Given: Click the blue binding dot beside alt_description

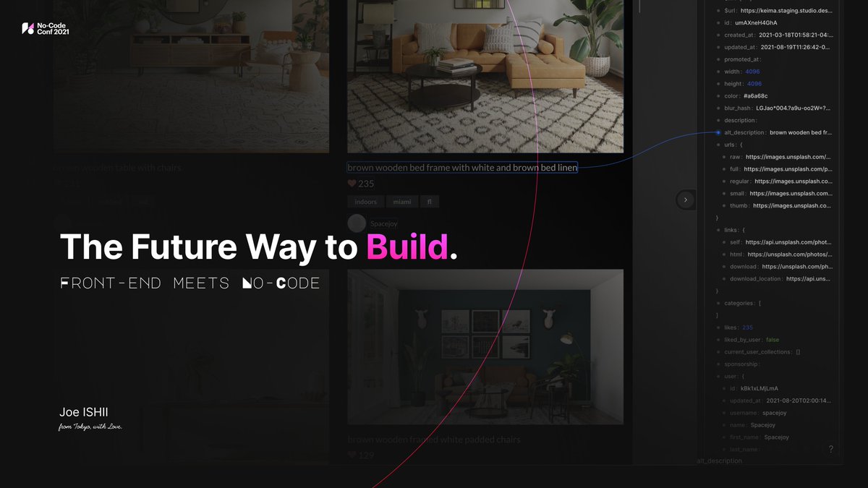Looking at the screenshot, I should click(718, 133).
